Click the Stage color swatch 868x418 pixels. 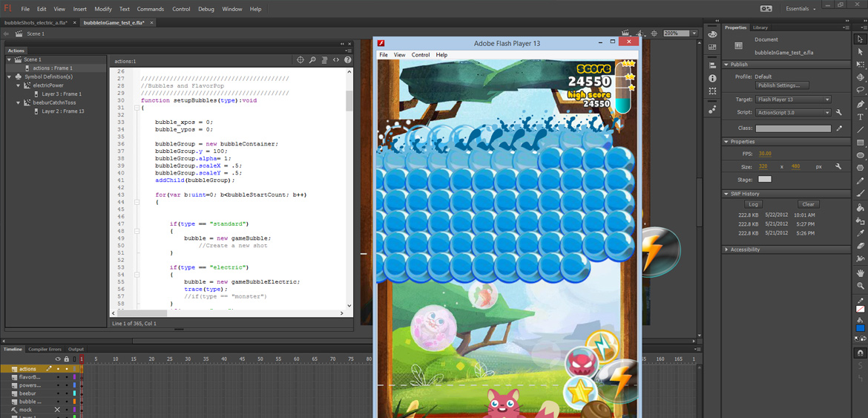(x=764, y=179)
